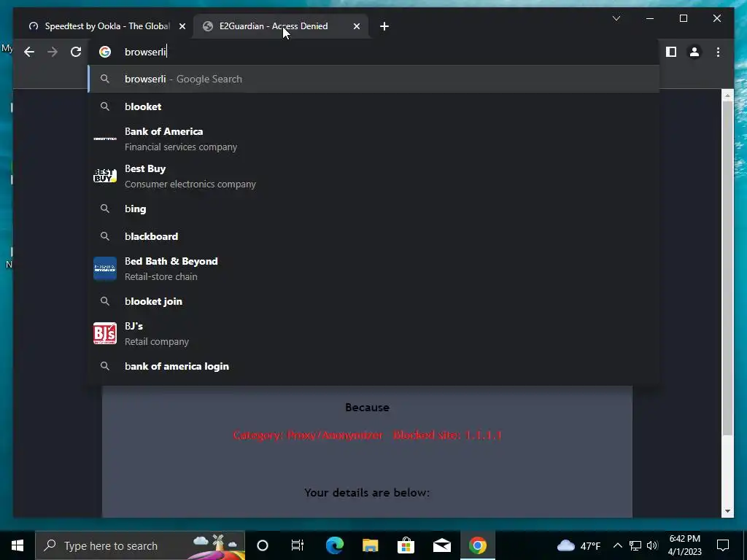This screenshot has width=747, height=560.
Task: Choose the 'bing' search suggestion
Action: tap(374, 209)
